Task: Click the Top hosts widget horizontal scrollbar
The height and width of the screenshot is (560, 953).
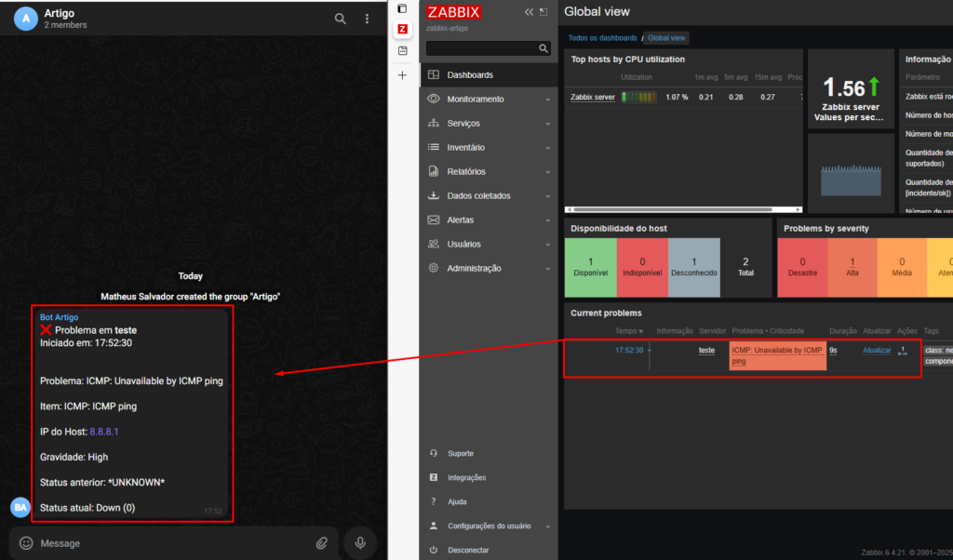Action: (673, 209)
